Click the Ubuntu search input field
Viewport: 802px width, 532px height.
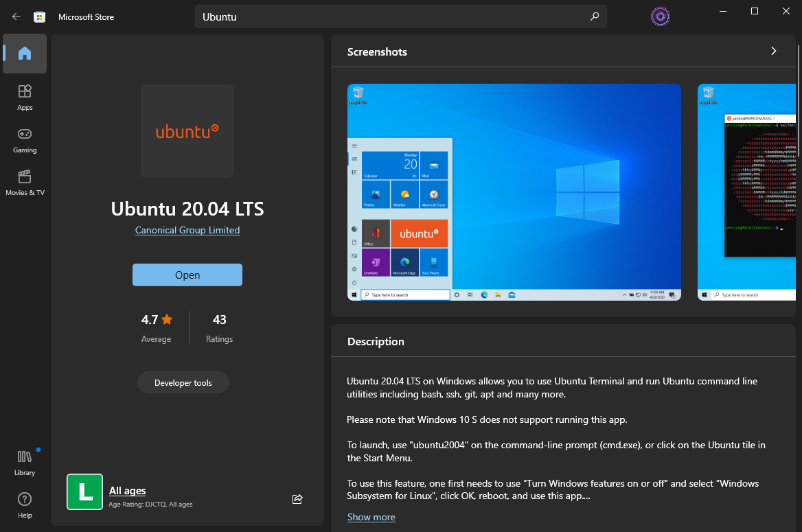pyautogui.click(x=400, y=17)
